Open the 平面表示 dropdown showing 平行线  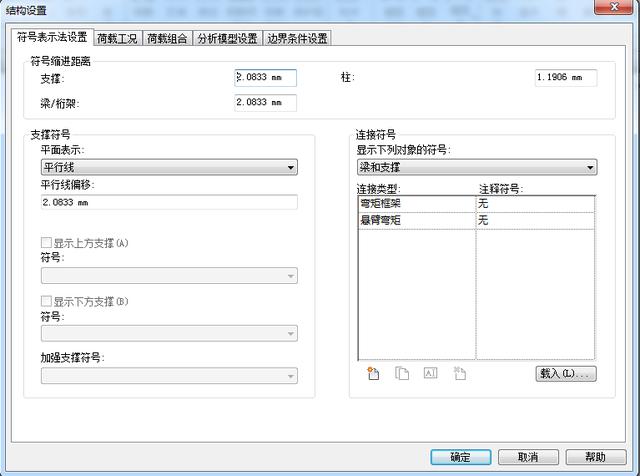[169, 167]
